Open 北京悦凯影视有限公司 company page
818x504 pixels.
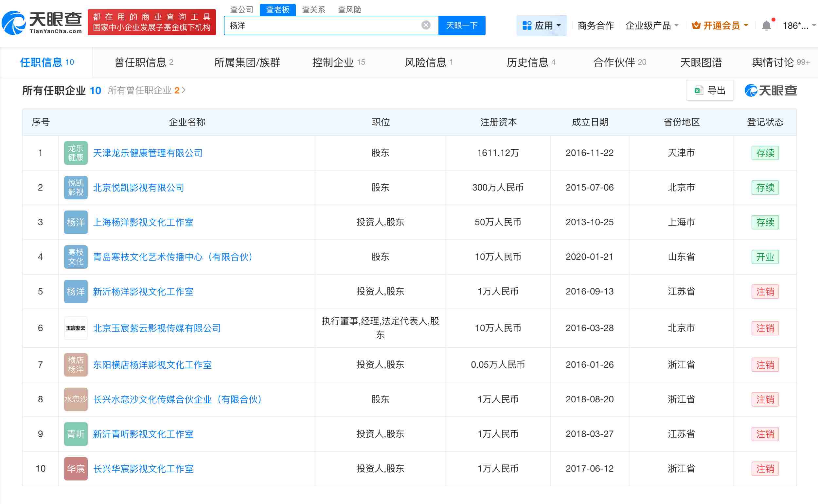pyautogui.click(x=139, y=187)
